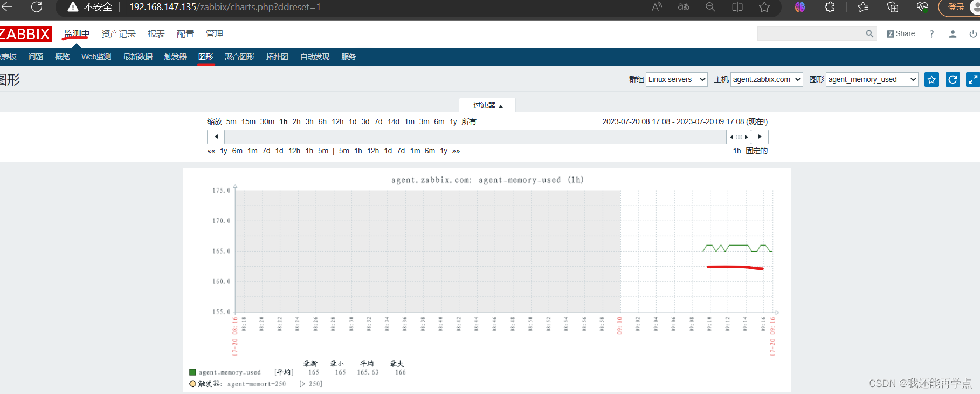The width and height of the screenshot is (980, 394).
Task: Open the 群组 Linux servers dropdown
Action: pos(677,79)
